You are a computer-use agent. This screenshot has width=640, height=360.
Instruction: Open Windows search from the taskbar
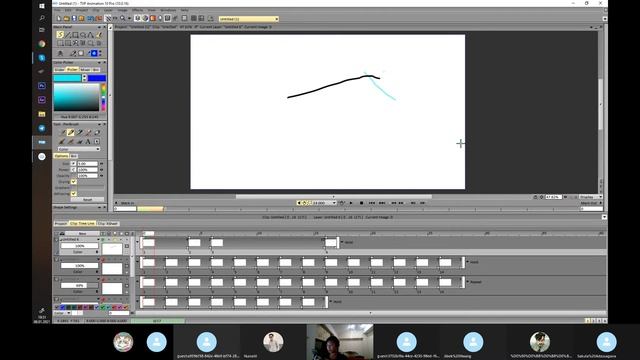(x=42, y=18)
